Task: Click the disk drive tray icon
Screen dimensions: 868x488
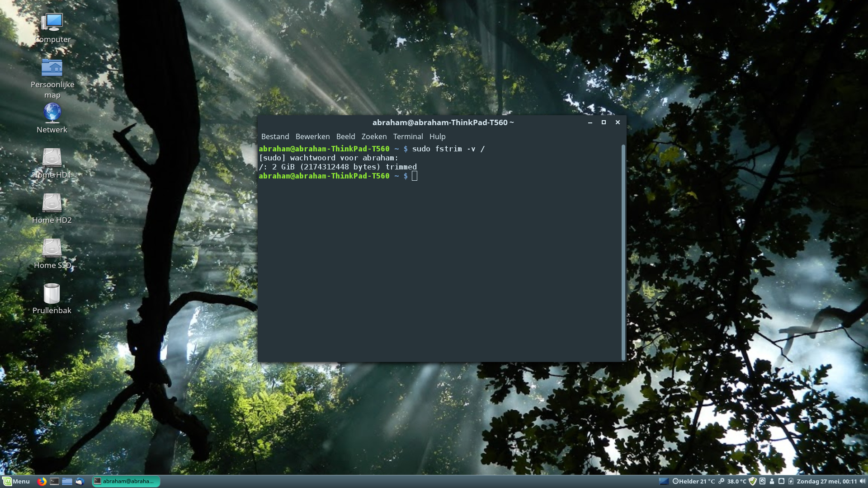Action: [763, 481]
